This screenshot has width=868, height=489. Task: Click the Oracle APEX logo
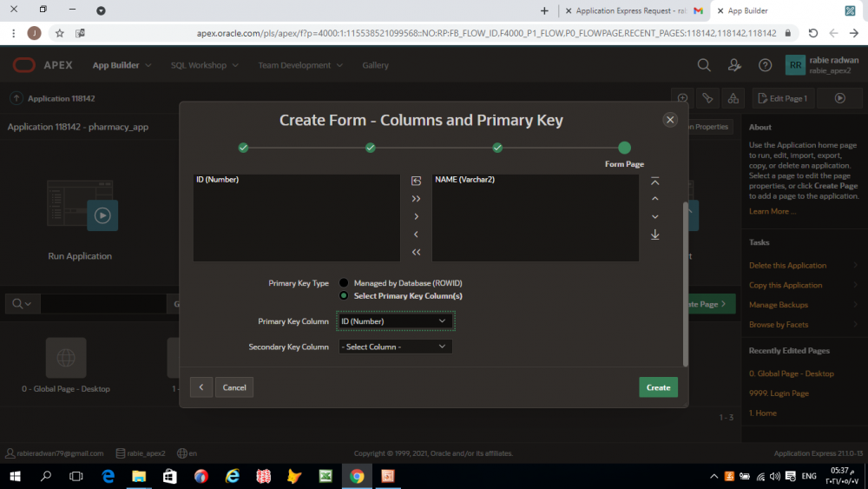point(42,65)
